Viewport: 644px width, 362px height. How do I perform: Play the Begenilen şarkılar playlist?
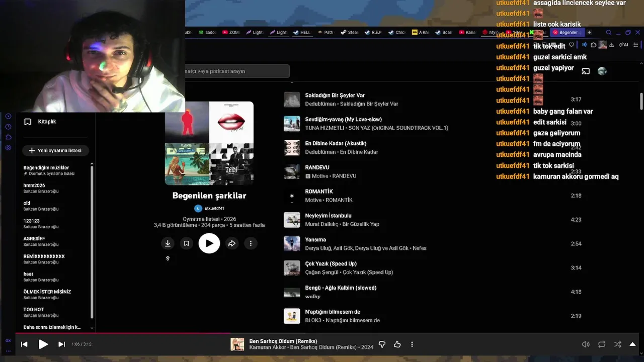tap(209, 243)
